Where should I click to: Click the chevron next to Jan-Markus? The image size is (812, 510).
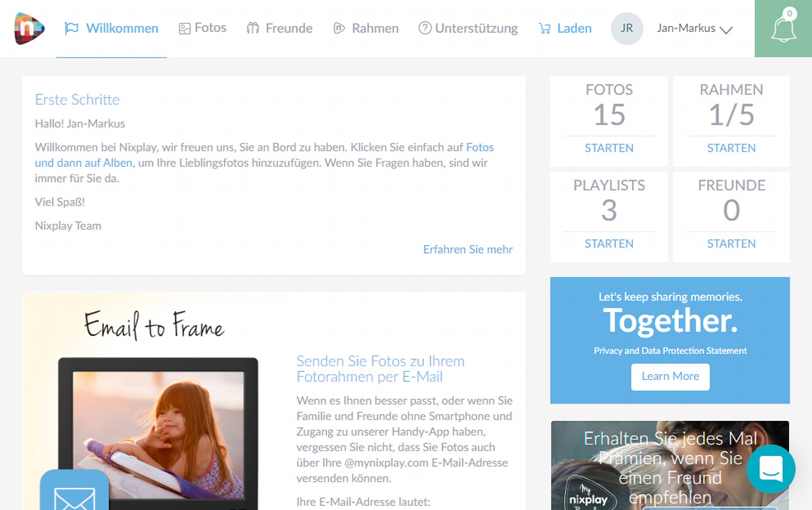[x=726, y=30]
